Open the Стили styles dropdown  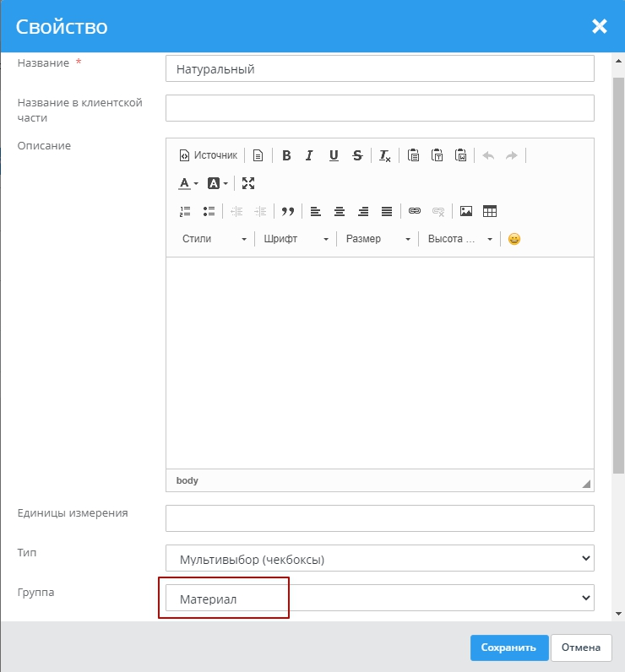[214, 239]
